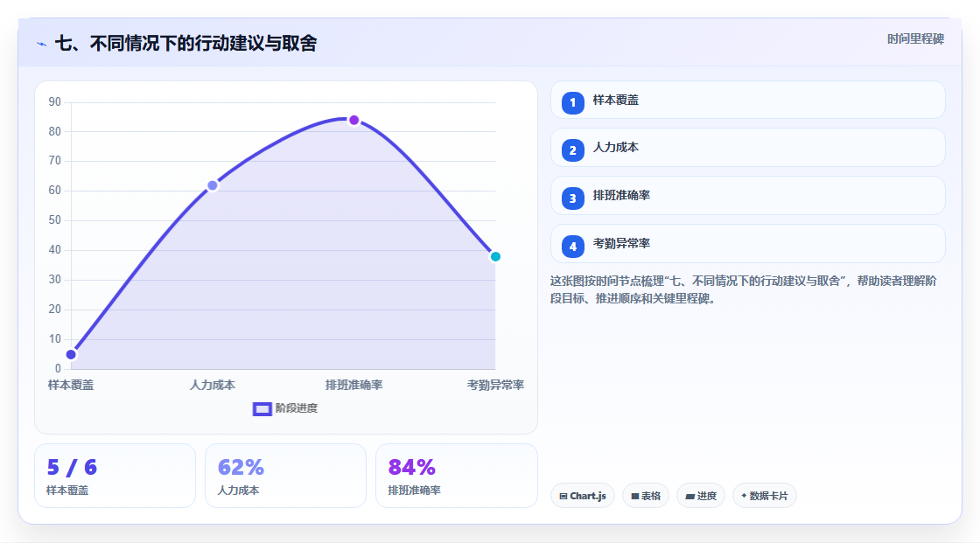Click x-axis label 人力成本
Viewport: 980px width, 543px height.
213,385
